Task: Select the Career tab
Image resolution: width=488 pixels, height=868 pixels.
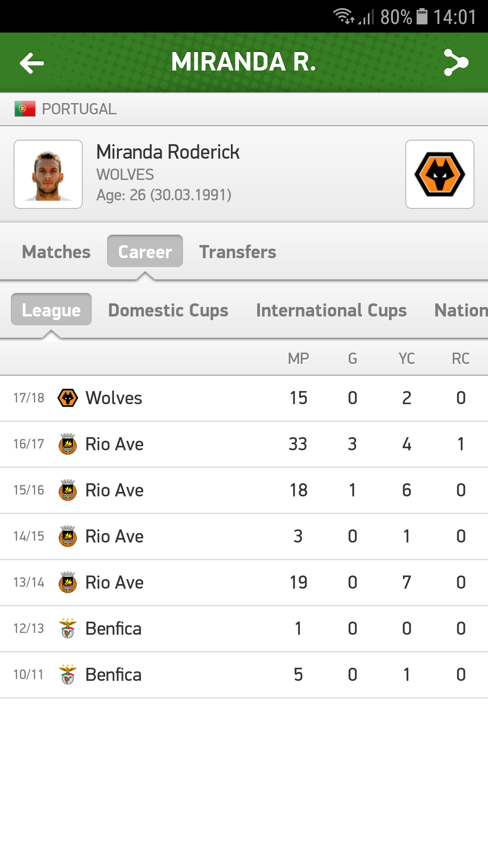Action: click(145, 252)
